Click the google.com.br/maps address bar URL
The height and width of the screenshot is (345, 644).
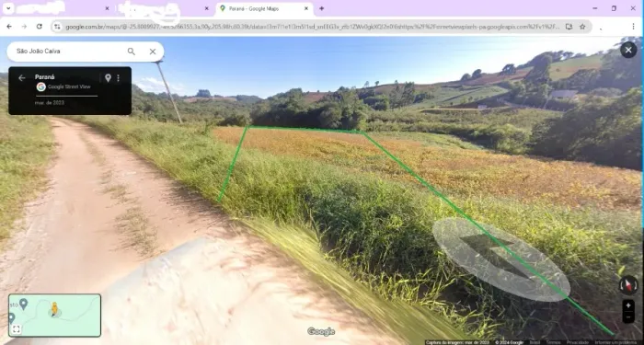312,27
